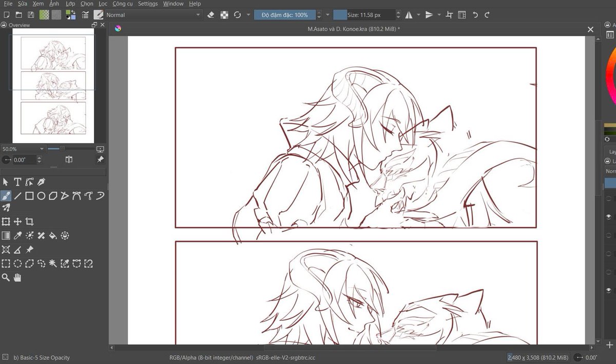Image resolution: width=616 pixels, height=364 pixels.
Task: Open the 50.0% zoom dropdown
Action: 23,149
